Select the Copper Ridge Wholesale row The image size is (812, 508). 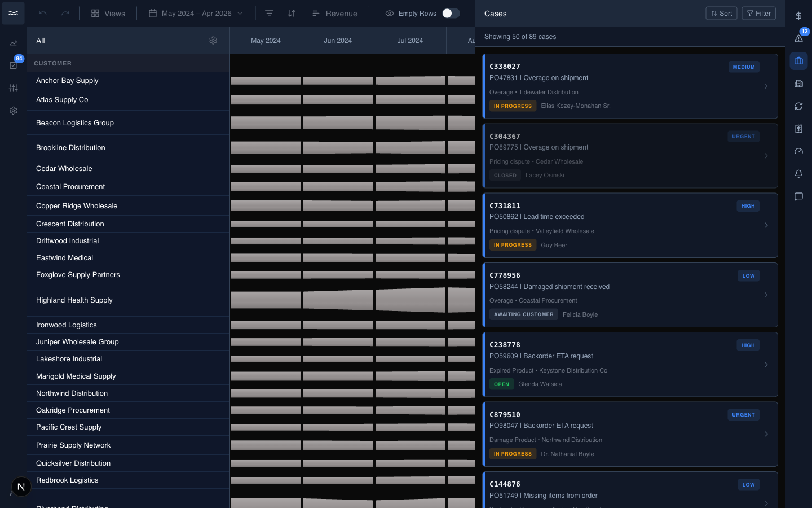pos(128,205)
